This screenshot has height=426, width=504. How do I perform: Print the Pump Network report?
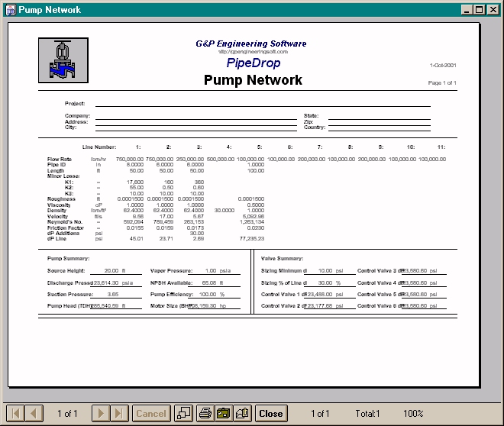[x=205, y=413]
